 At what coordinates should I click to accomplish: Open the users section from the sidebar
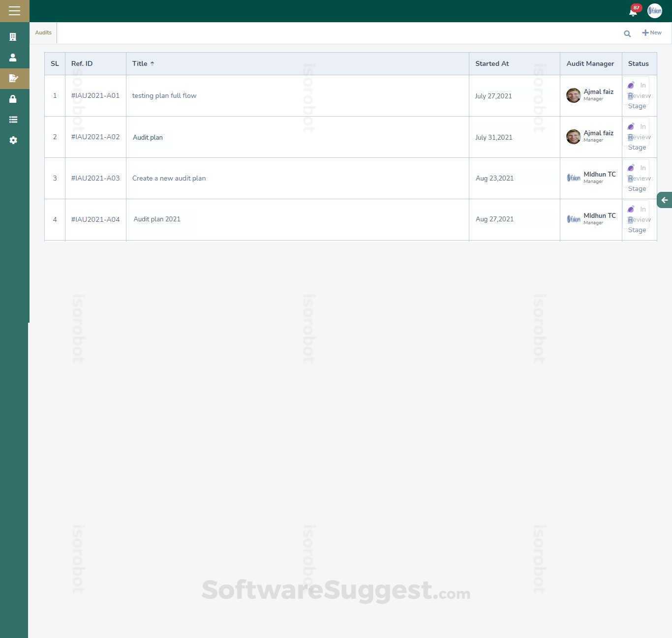[x=13, y=58]
